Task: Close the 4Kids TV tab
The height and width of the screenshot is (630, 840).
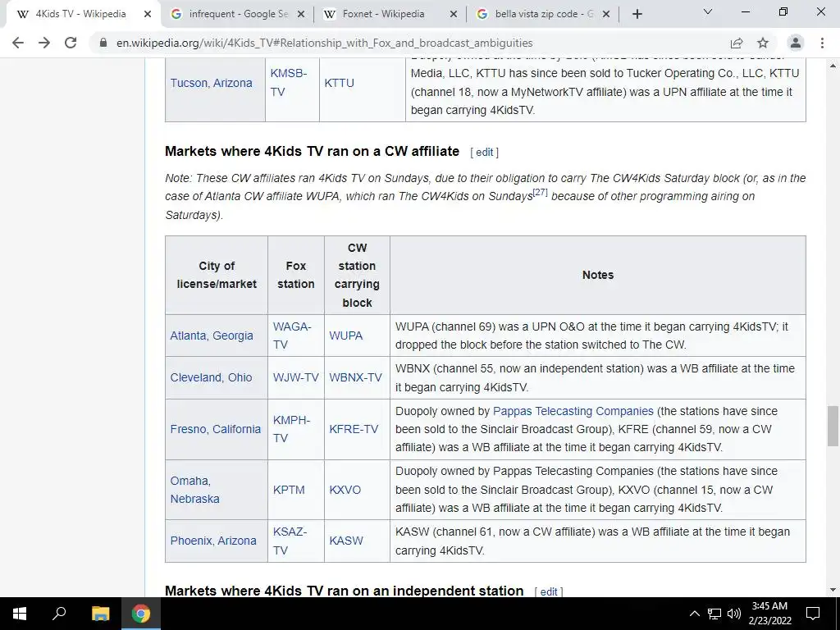Action: point(148,15)
